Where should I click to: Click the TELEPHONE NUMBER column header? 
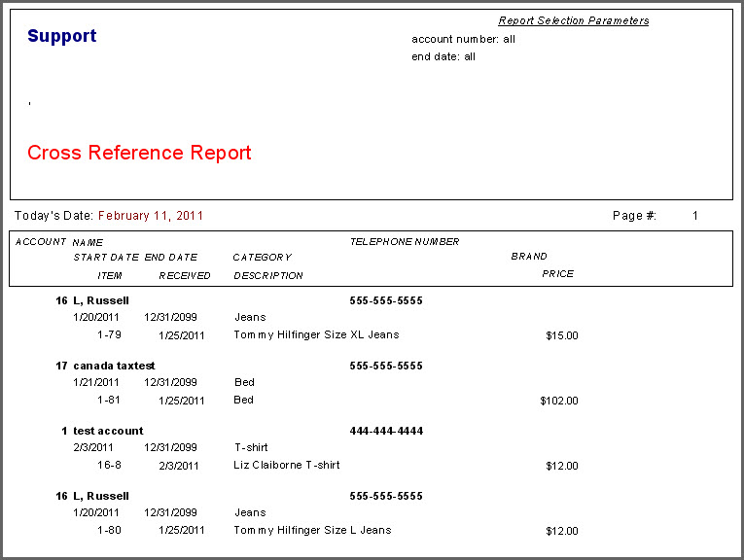[x=405, y=242]
